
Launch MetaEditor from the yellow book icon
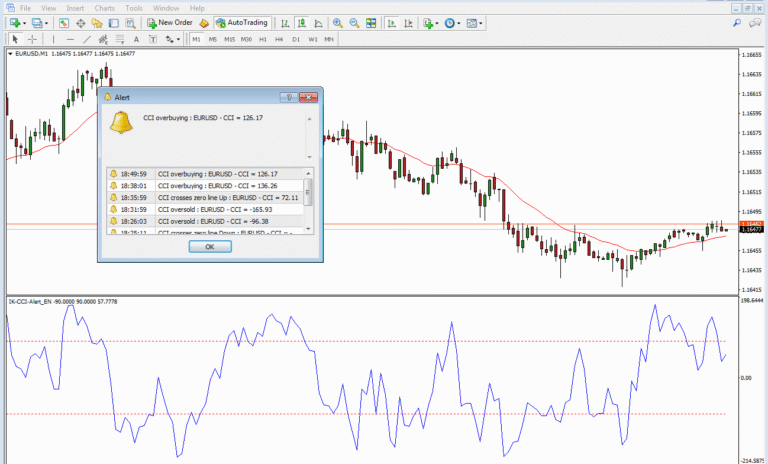[204, 23]
